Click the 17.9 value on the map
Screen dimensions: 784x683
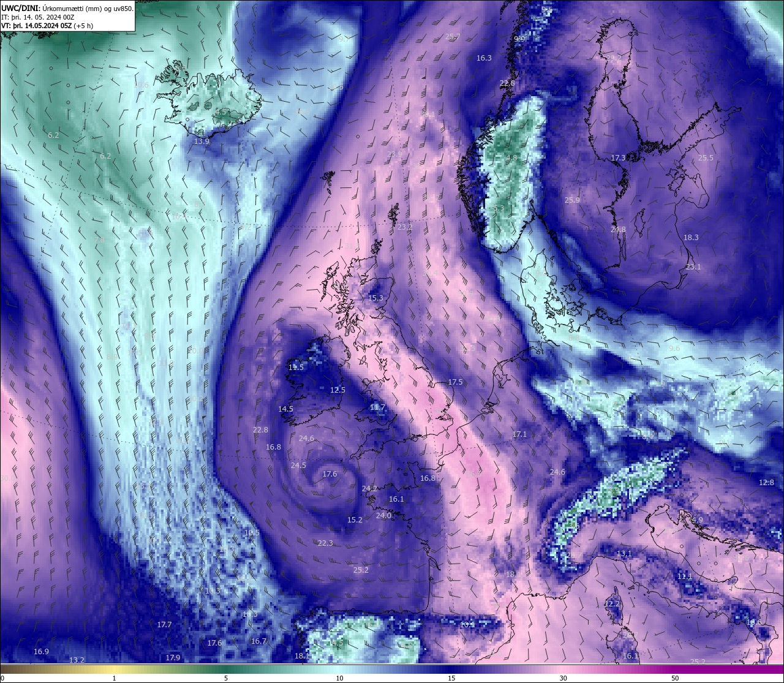[173, 658]
